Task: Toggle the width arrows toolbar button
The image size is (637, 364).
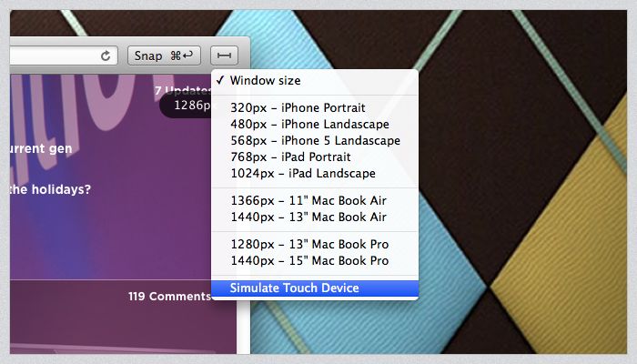Action: tap(224, 56)
